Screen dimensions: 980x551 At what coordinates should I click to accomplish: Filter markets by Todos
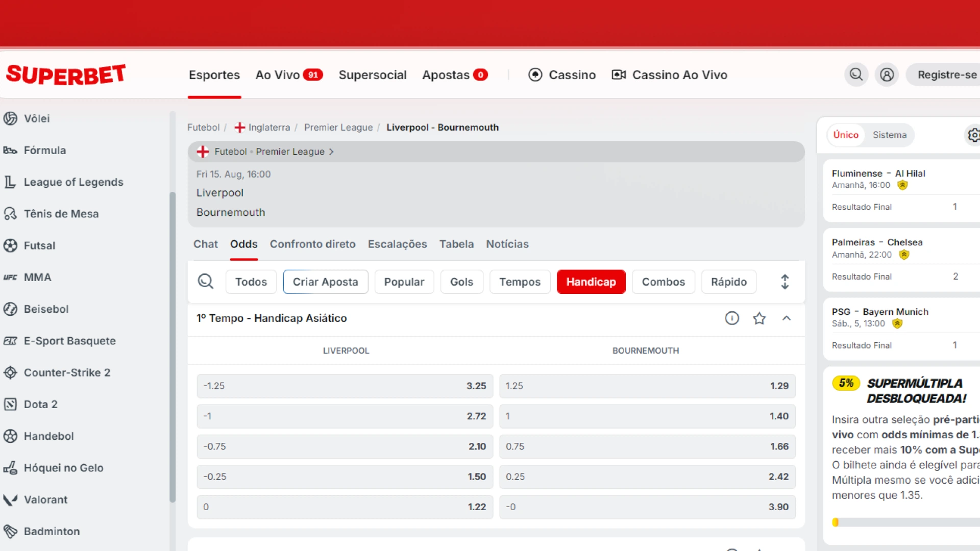(x=251, y=282)
